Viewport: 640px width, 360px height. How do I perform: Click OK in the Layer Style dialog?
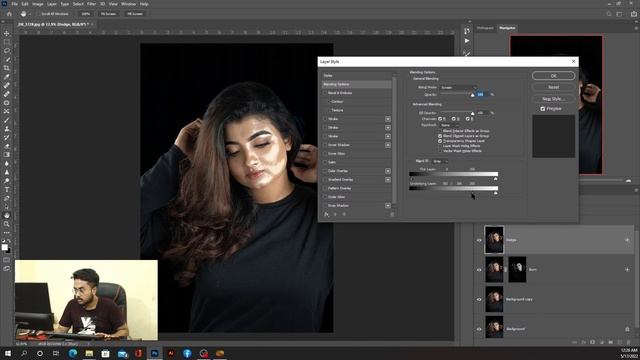(x=553, y=76)
